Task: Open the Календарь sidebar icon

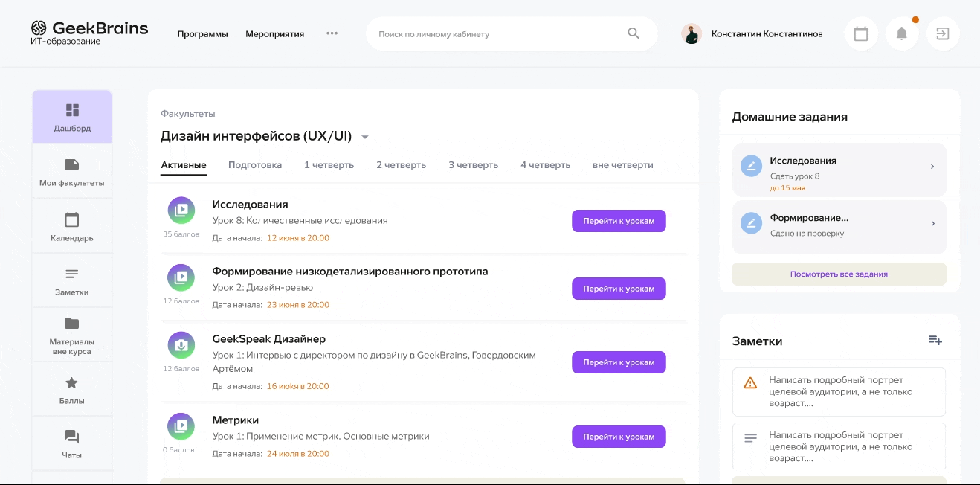Action: tap(71, 226)
